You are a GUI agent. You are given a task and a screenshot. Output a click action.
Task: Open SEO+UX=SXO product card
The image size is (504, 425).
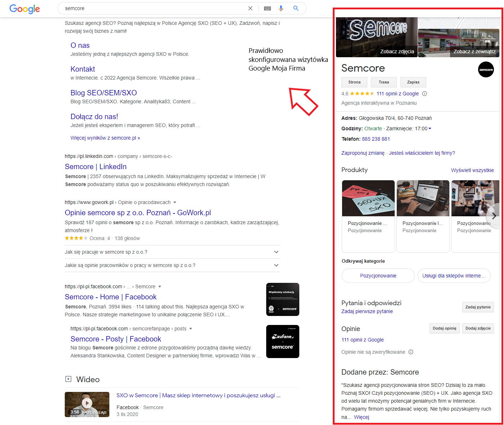click(368, 216)
